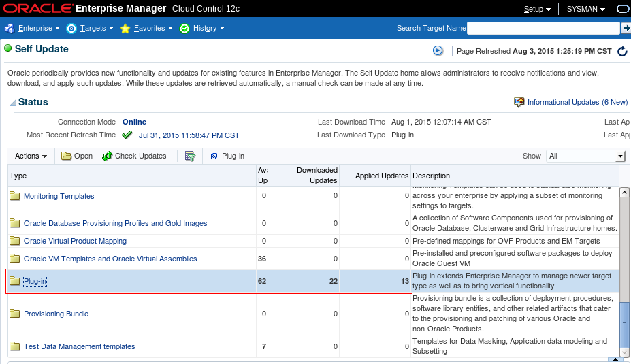Click the page refresh circular arrow icon
This screenshot has height=364, width=631.
(x=622, y=52)
